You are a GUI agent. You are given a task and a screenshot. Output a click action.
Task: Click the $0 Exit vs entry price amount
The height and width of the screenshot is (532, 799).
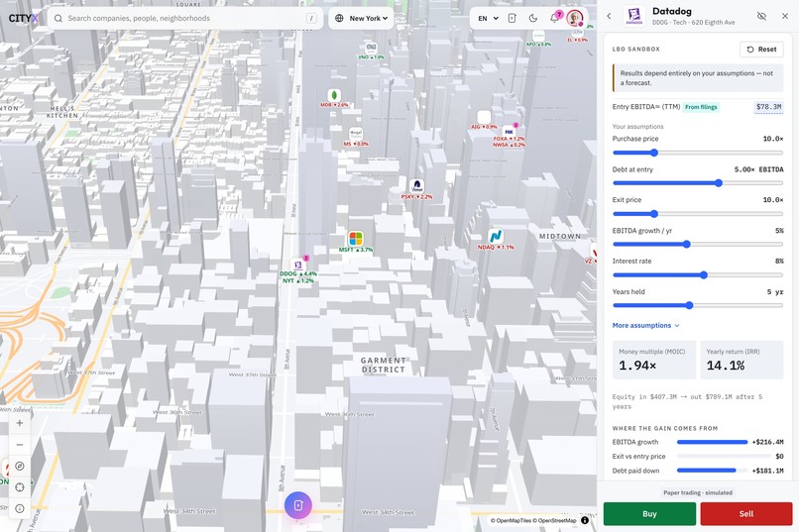779,456
